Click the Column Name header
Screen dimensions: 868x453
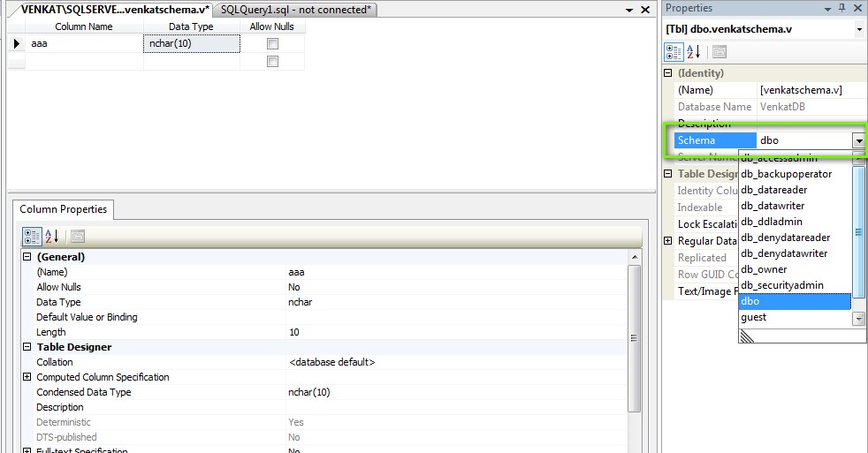pyautogui.click(x=84, y=26)
